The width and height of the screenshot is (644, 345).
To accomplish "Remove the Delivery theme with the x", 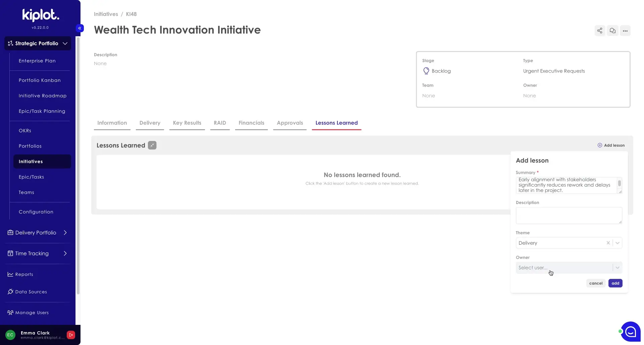I will pos(608,243).
